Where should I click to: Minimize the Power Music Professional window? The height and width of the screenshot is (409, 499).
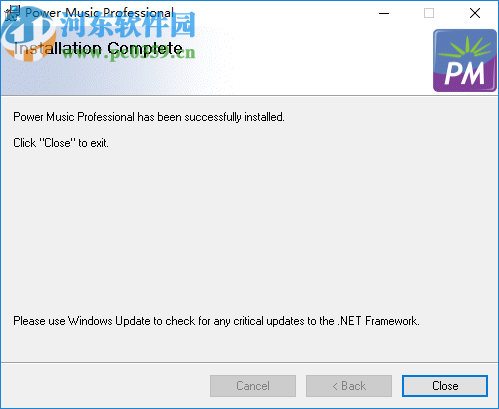(x=384, y=13)
